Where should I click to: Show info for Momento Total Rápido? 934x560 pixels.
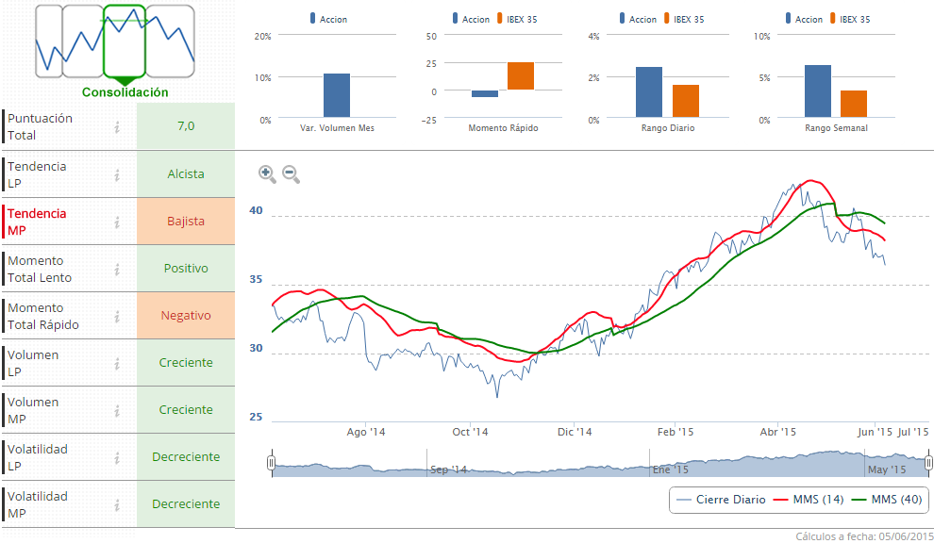[x=117, y=316]
